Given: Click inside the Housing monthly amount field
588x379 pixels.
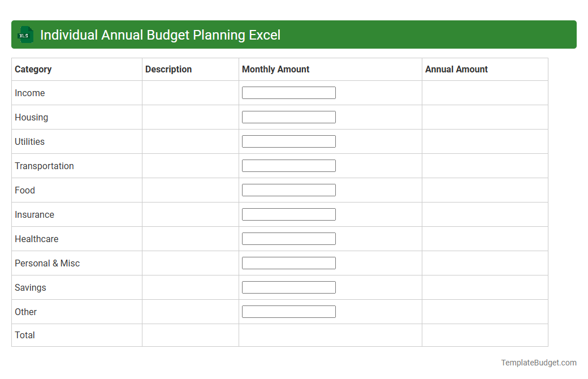Looking at the screenshot, I should point(288,117).
